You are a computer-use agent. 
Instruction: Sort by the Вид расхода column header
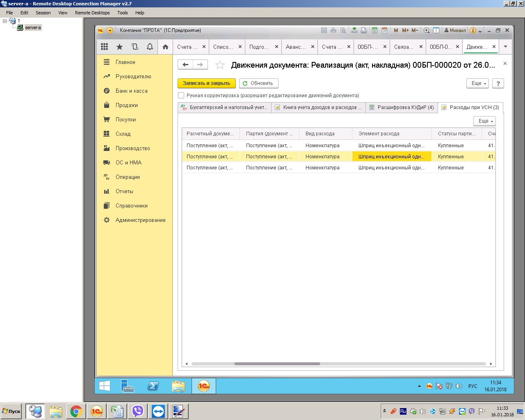coord(326,134)
